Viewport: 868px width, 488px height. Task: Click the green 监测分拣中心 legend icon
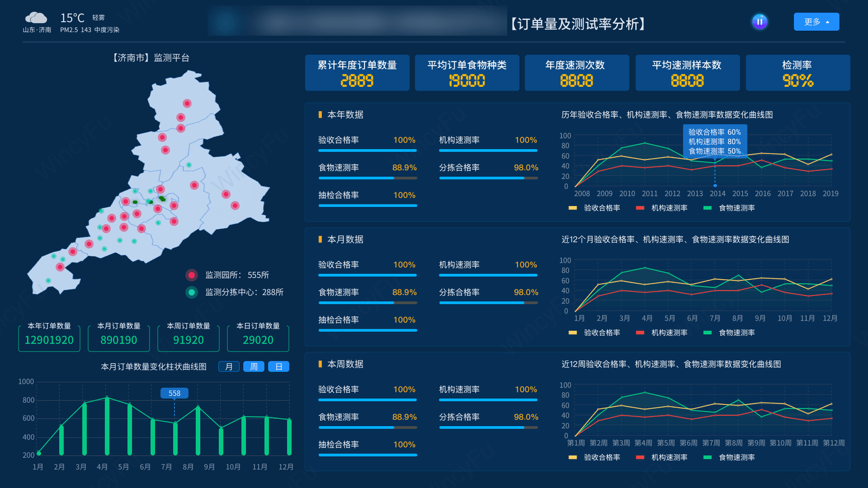[192, 292]
